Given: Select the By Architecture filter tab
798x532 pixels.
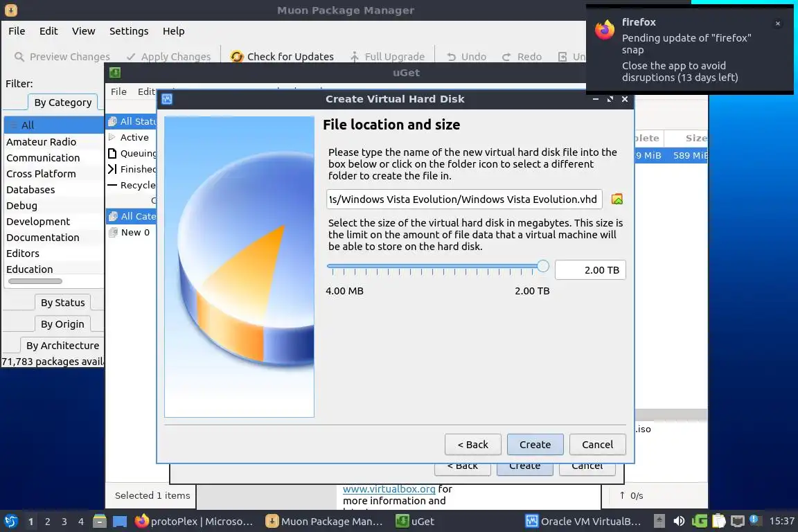Looking at the screenshot, I should (x=62, y=345).
